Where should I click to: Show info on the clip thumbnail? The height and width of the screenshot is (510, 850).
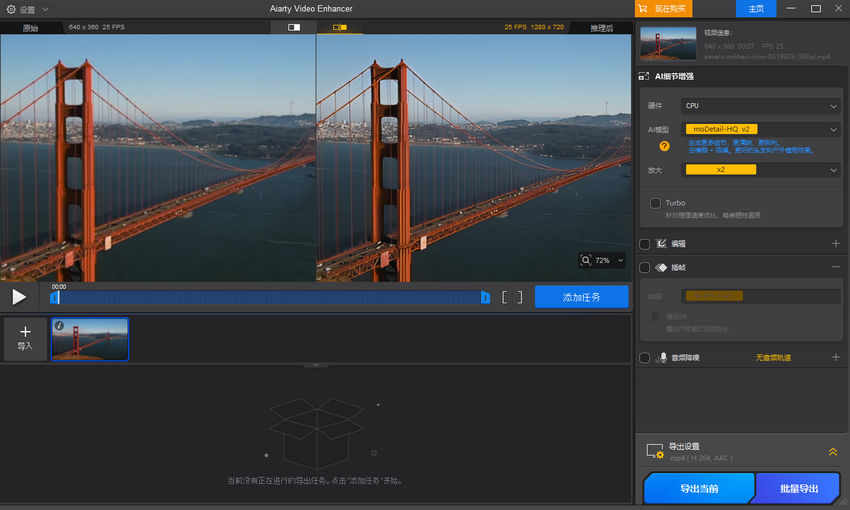[59, 326]
